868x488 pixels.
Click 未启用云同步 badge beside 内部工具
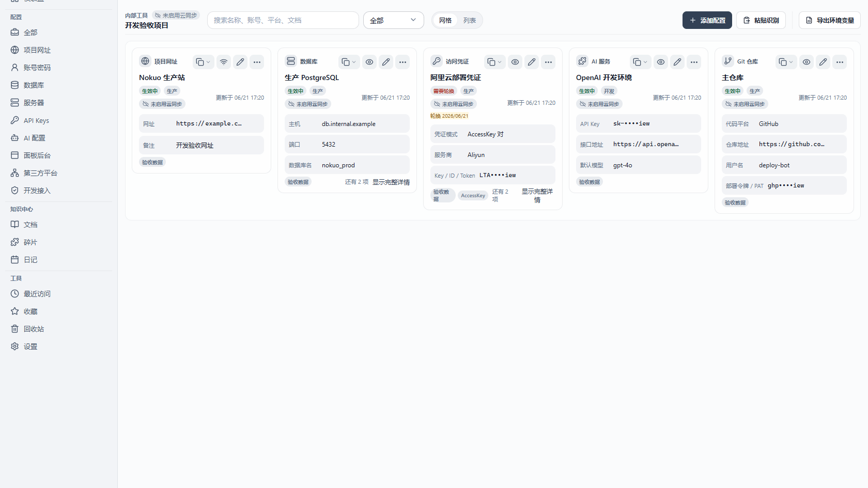pos(176,15)
